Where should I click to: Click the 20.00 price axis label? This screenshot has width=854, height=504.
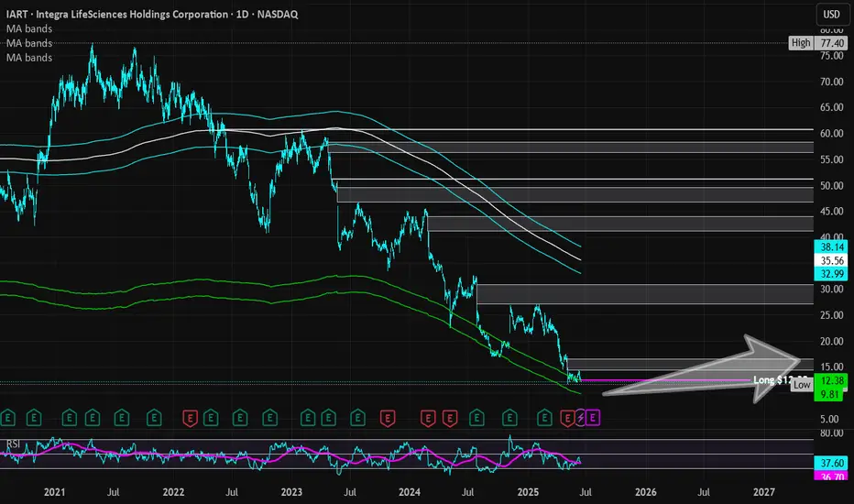[832, 342]
